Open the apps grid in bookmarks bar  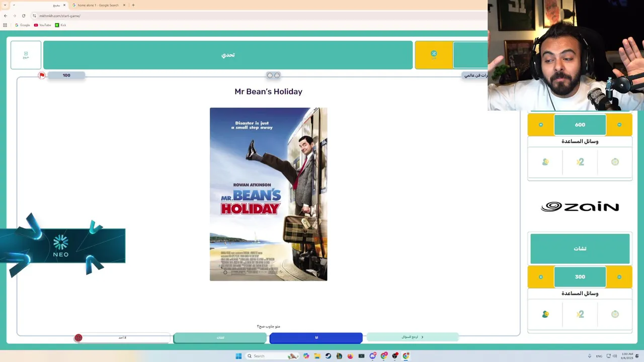5,25
